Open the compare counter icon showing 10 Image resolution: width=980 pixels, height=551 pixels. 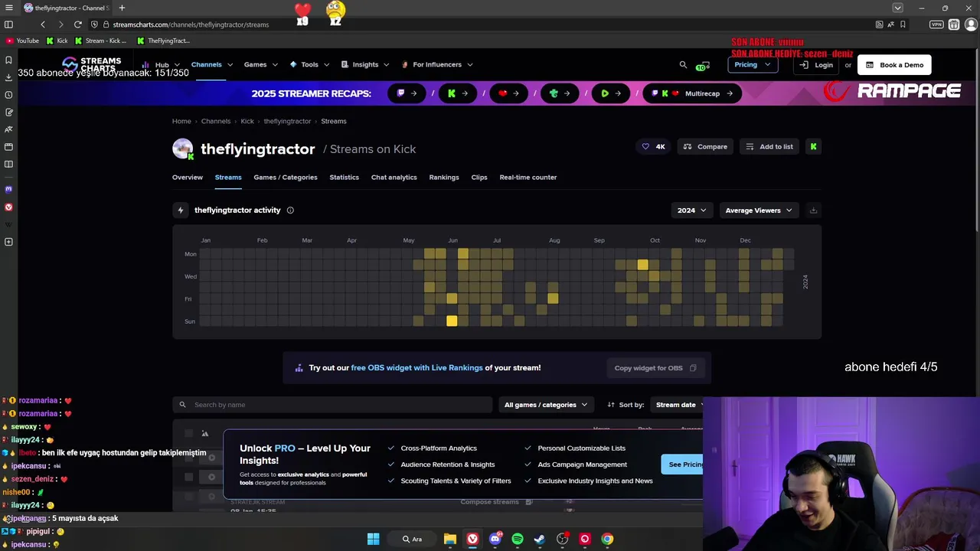(703, 66)
